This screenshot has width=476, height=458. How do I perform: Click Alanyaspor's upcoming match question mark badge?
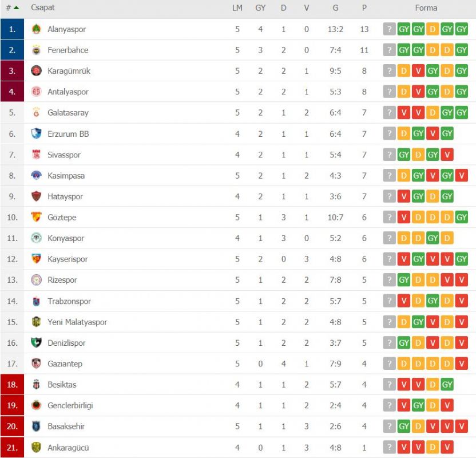389,29
